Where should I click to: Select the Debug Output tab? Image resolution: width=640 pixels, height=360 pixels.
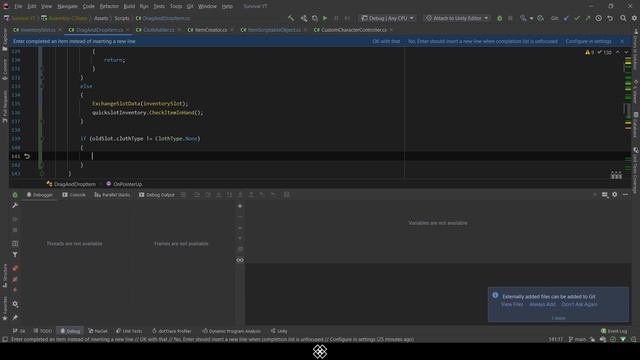tap(157, 195)
